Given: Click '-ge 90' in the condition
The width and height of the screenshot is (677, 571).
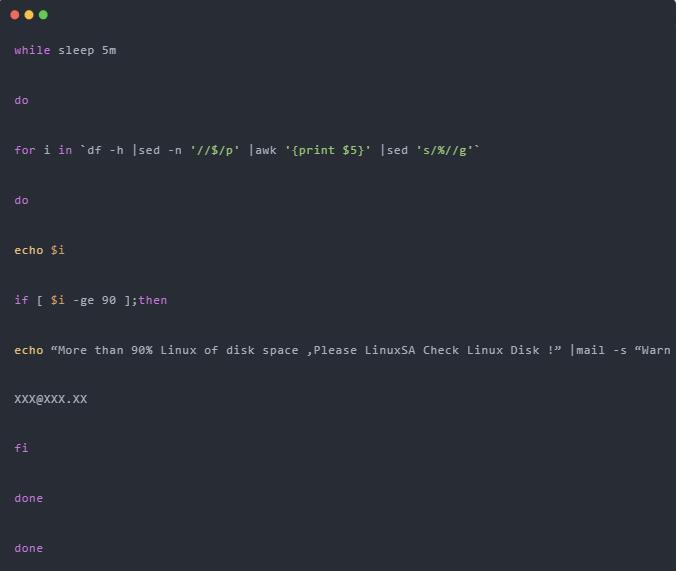Looking at the screenshot, I should coord(94,300).
